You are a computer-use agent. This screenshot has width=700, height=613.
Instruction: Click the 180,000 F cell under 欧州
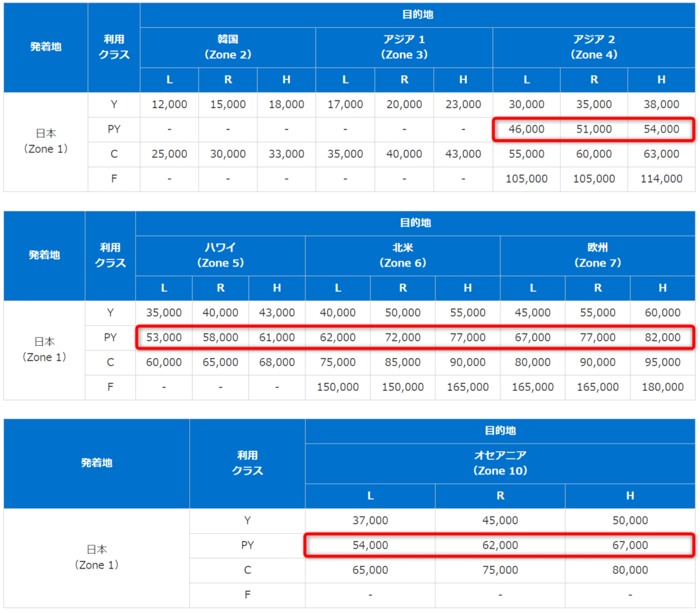[x=662, y=387]
